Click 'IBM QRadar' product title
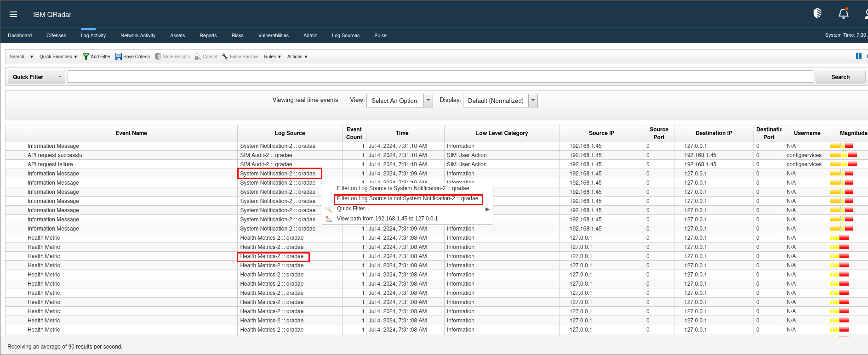Viewport: 868px width, 355px height. (52, 15)
